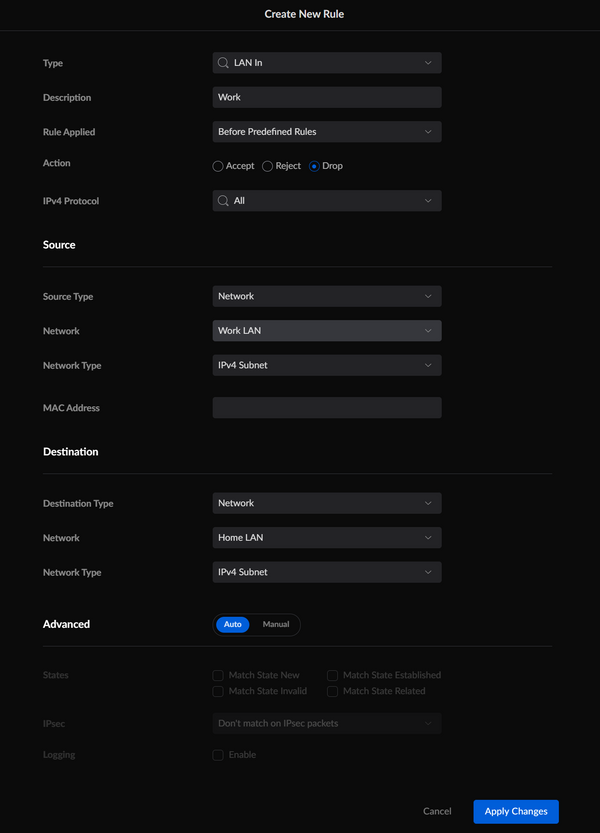Open the Work LAN network dropdown
Viewport: 600px width, 833px height.
pos(327,330)
